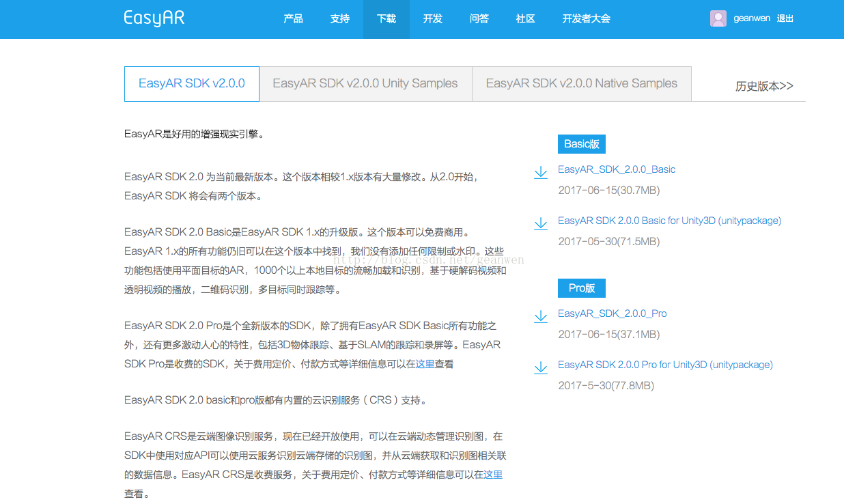Click the 这里 link in the SDK Pro pricing sentence

pyautogui.click(x=425, y=364)
